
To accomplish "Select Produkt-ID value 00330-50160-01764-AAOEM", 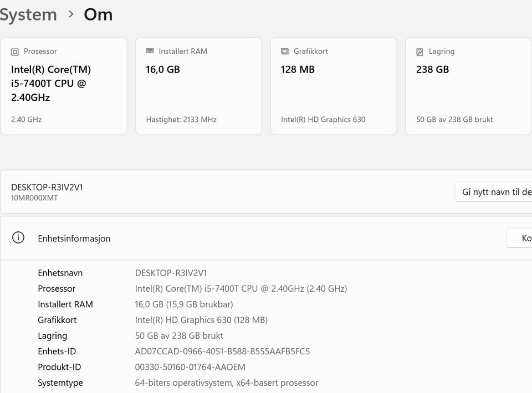I will point(190,367).
